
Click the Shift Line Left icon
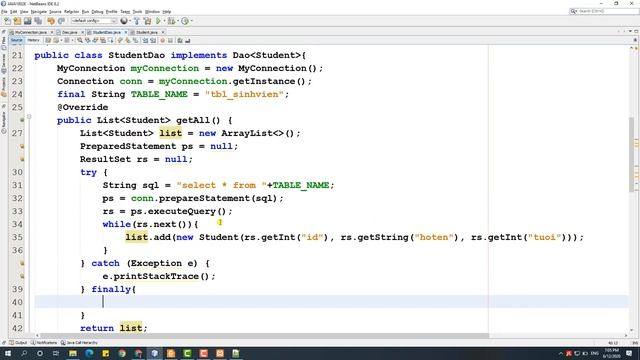click(x=145, y=40)
